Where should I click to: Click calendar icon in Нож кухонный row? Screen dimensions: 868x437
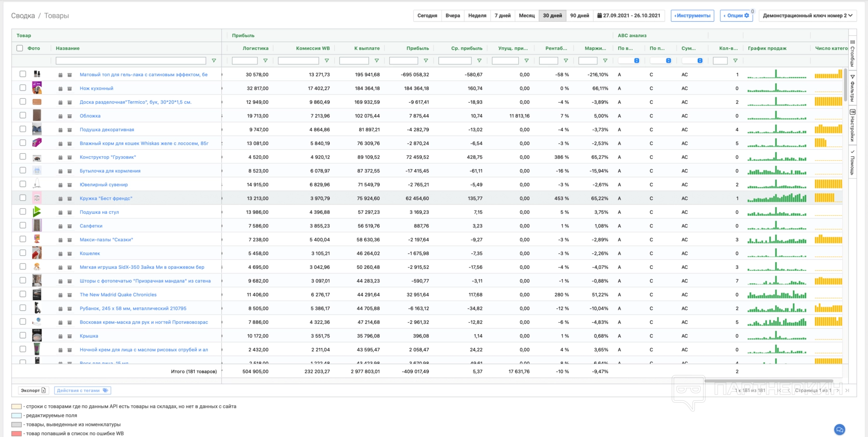(60, 89)
